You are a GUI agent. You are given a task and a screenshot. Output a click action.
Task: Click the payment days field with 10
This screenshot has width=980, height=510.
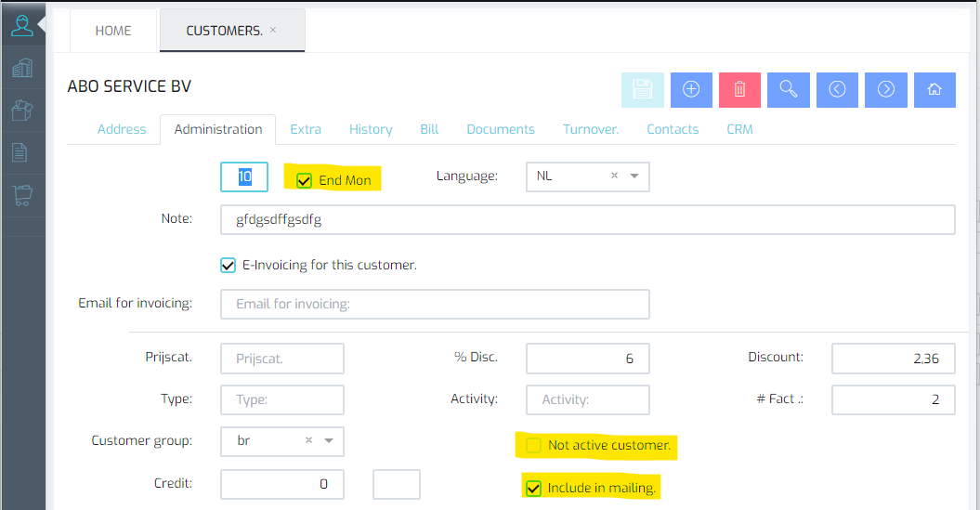pyautogui.click(x=244, y=177)
